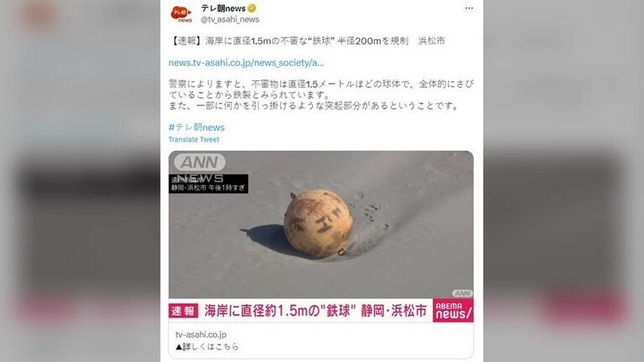This screenshot has width=644, height=362.
Task: Click the small ANN watermark on the image
Action: click(x=463, y=293)
